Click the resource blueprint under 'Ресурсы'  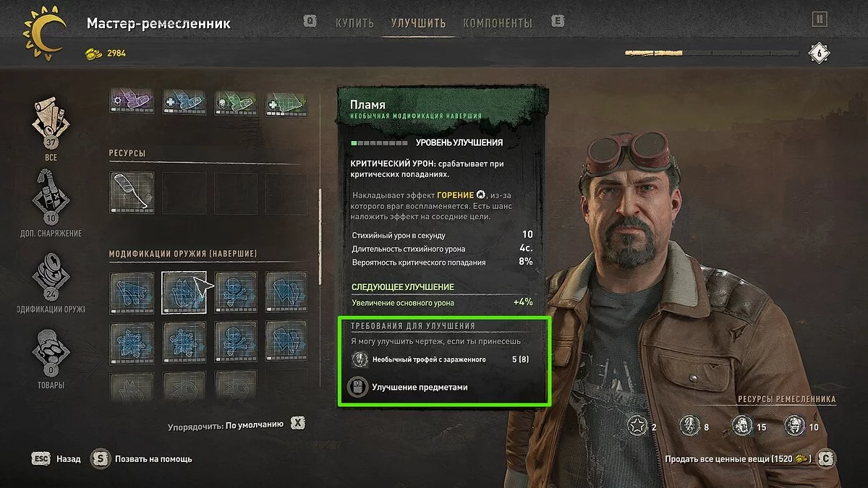coord(132,192)
